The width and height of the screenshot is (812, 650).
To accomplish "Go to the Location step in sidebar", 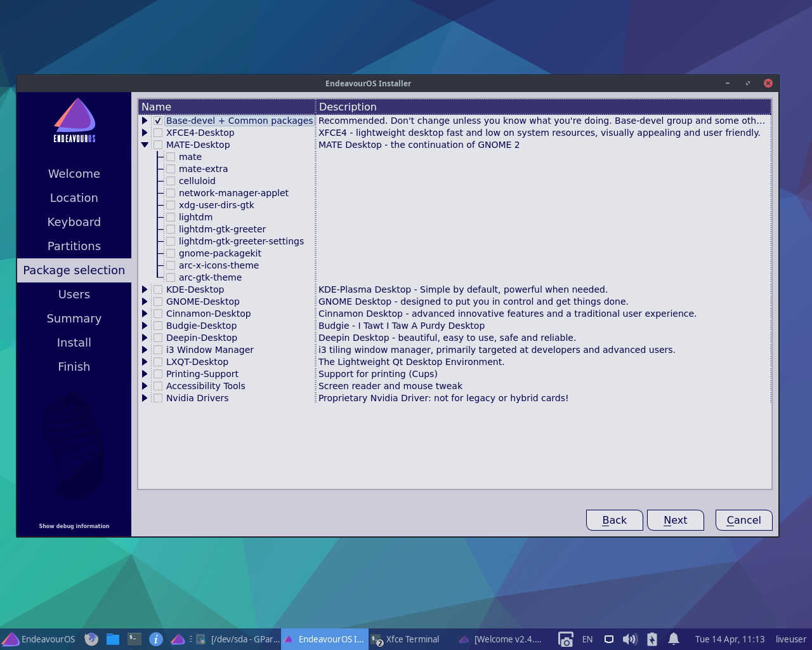I will [x=74, y=198].
